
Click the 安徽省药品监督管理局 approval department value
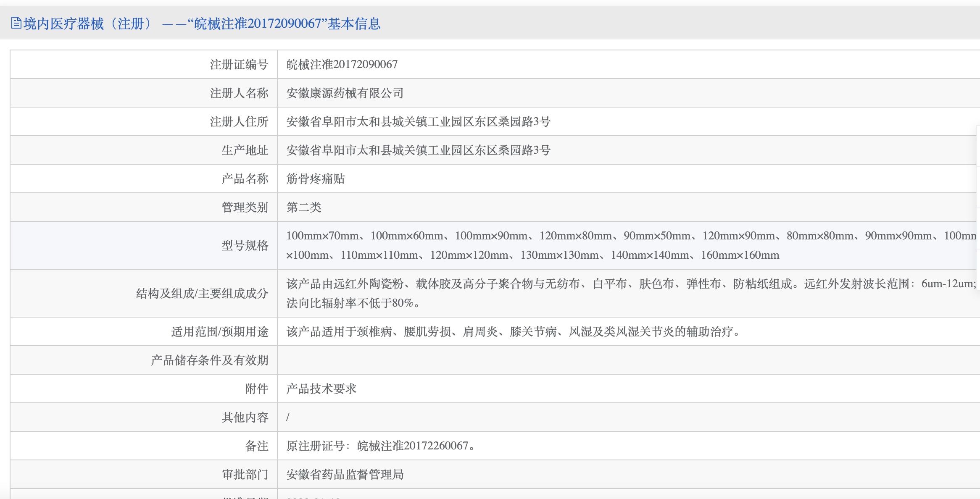[345, 474]
